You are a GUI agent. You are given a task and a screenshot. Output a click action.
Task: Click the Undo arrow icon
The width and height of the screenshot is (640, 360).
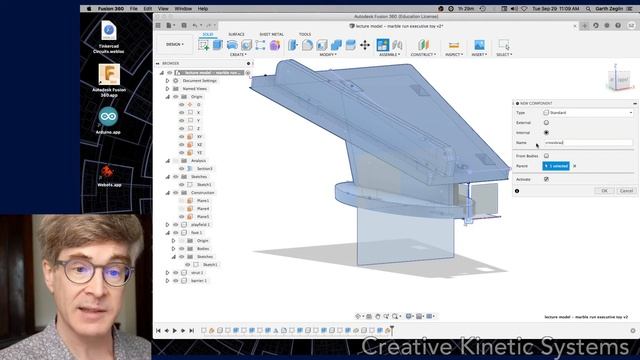pos(195,25)
